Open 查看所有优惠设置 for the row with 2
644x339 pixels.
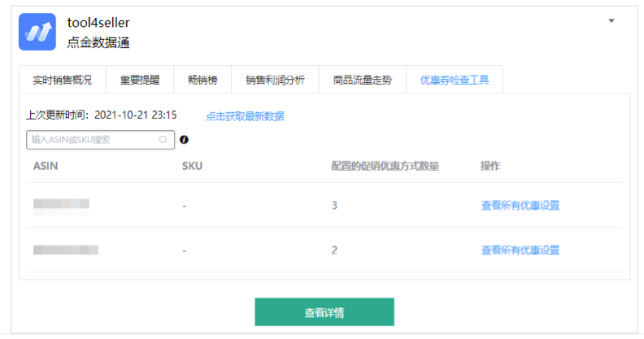(x=520, y=250)
